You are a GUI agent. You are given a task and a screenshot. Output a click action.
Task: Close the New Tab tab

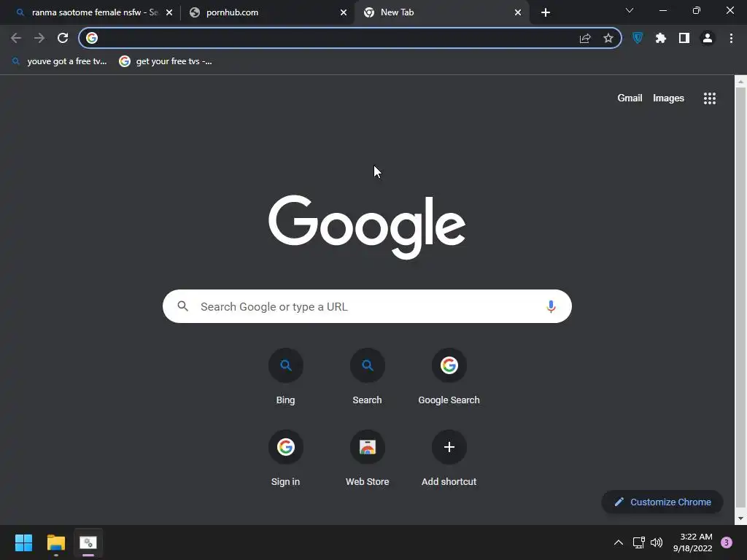518,12
